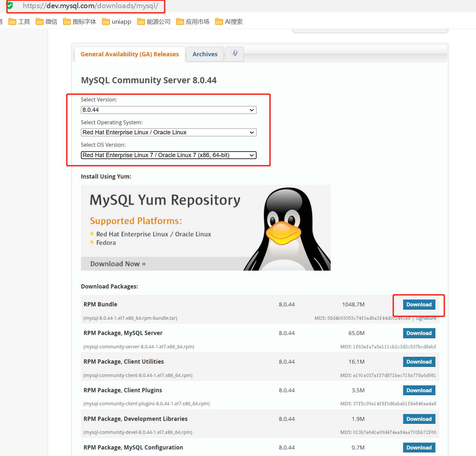
Task: Click the info icon tab
Action: 234,53
